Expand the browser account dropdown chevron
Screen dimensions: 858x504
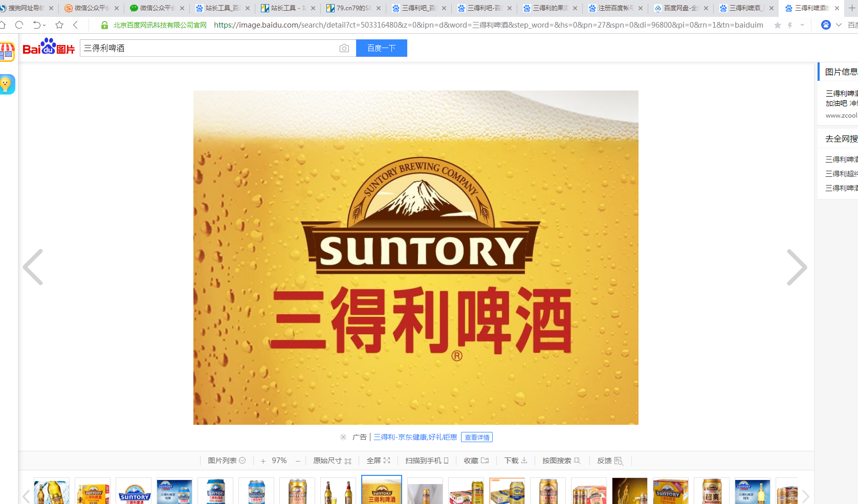839,25
